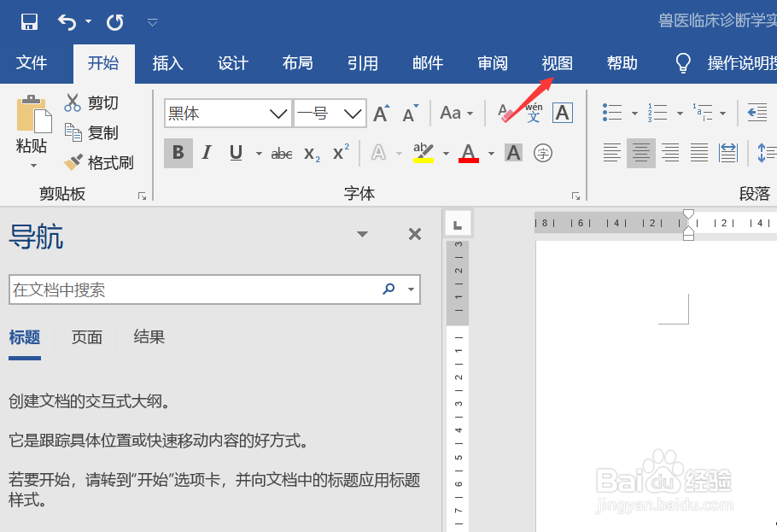The height and width of the screenshot is (532, 777).
Task: Toggle bold formatting
Action: click(x=178, y=152)
